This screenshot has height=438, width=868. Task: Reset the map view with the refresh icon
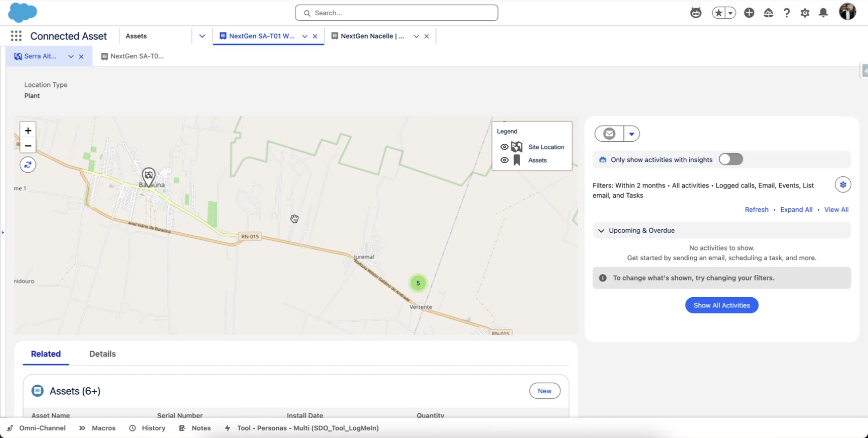pyautogui.click(x=28, y=165)
